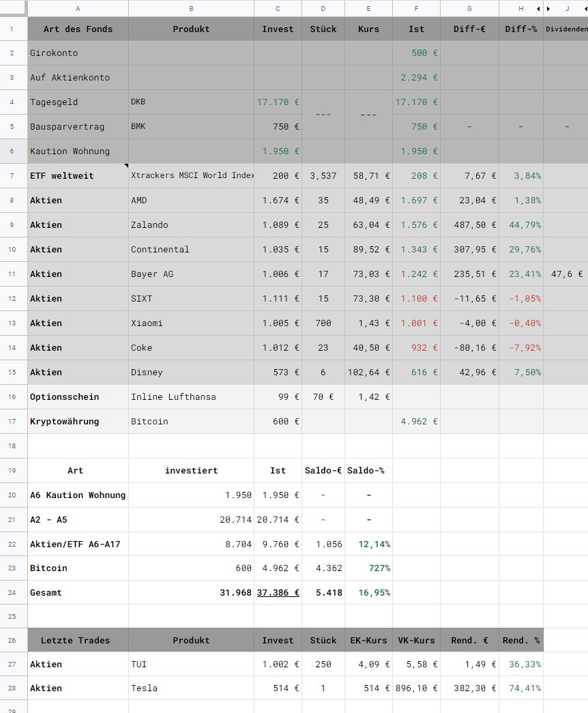588x713 pixels.
Task: Click the Saldo-% value 727% cell
Action: tap(369, 568)
